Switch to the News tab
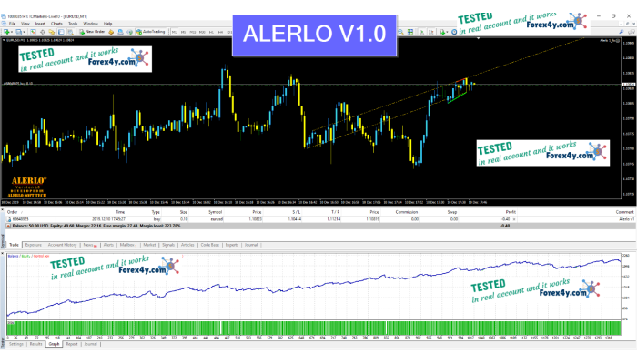Viewport: 637px width, 364px height. (x=90, y=245)
